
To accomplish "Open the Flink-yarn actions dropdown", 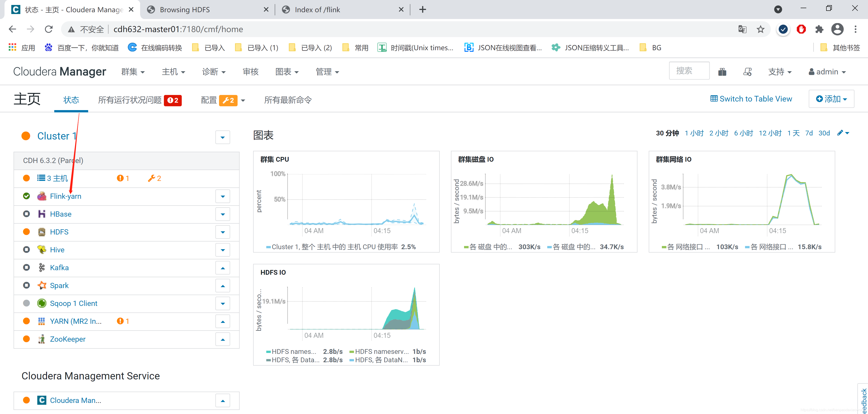I will [223, 196].
